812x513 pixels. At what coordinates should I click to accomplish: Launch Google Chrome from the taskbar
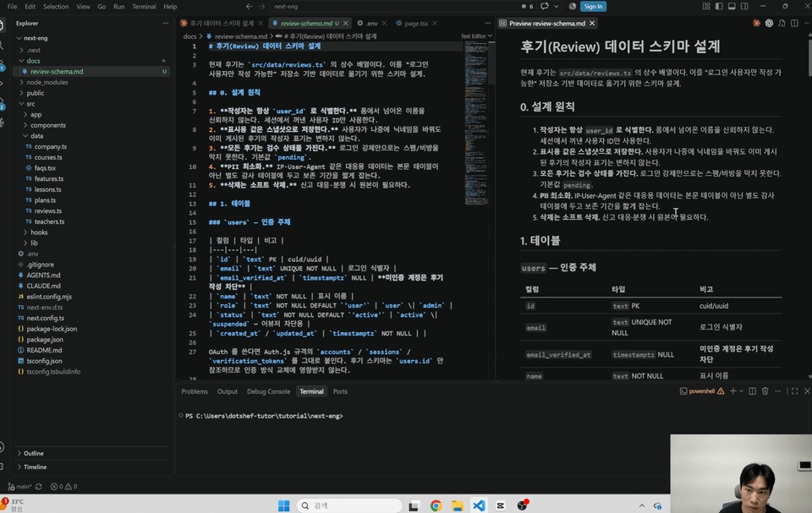coord(436,505)
